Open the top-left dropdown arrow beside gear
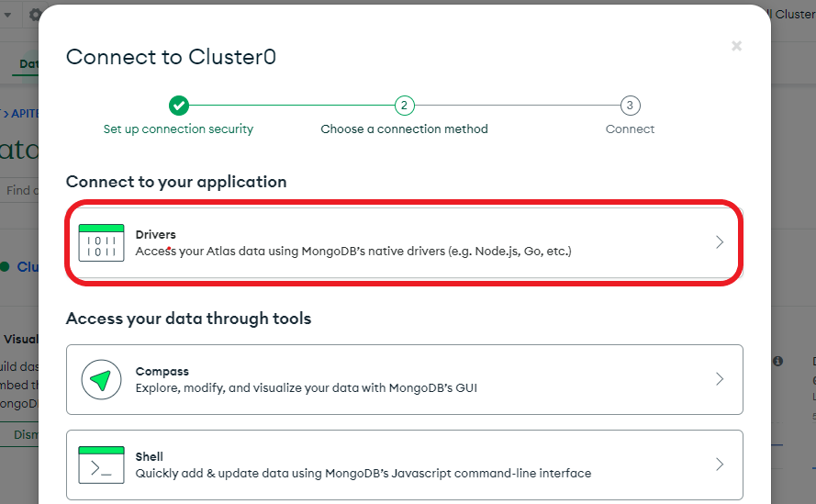Screen dimensions: 816x504 pos(7,15)
